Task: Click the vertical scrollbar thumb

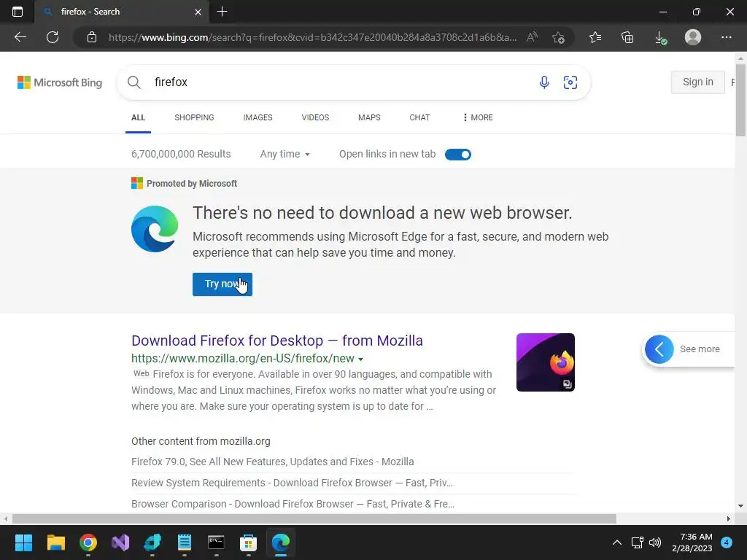Action: point(740,99)
